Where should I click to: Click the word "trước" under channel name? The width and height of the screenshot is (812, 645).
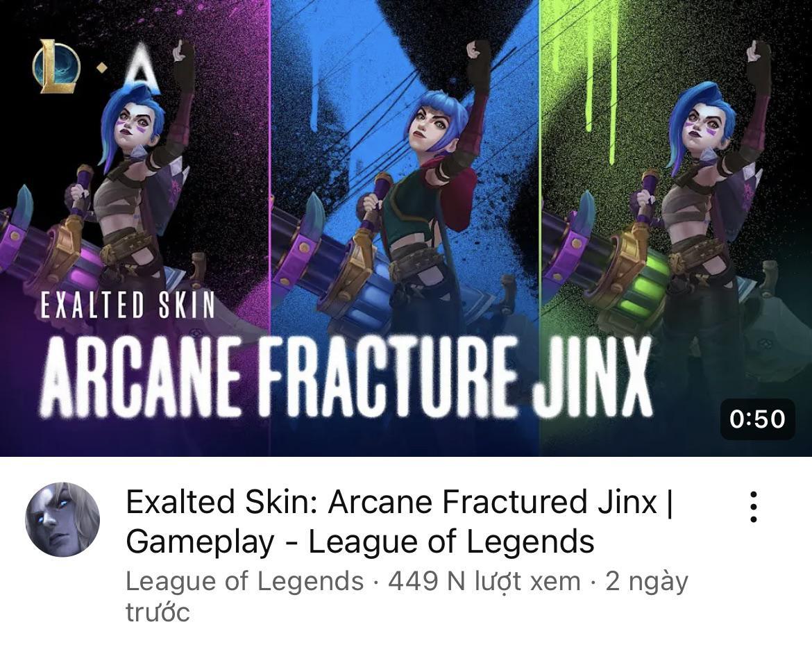pos(158,613)
